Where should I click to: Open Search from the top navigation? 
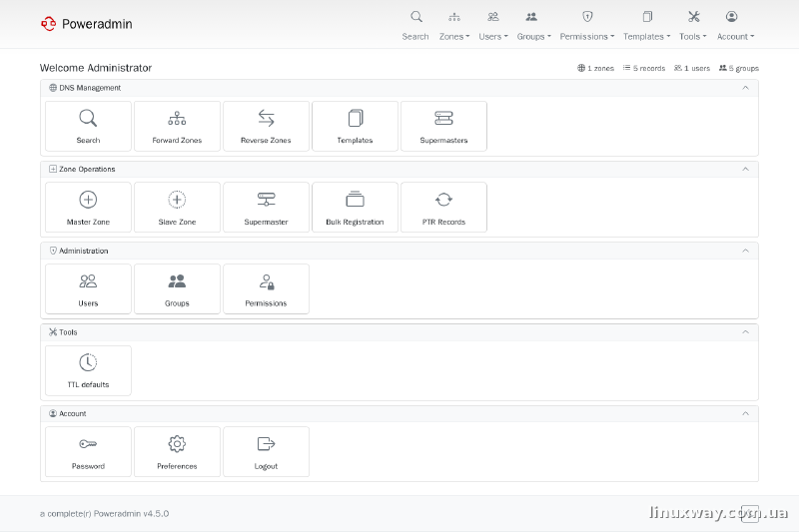(x=415, y=26)
